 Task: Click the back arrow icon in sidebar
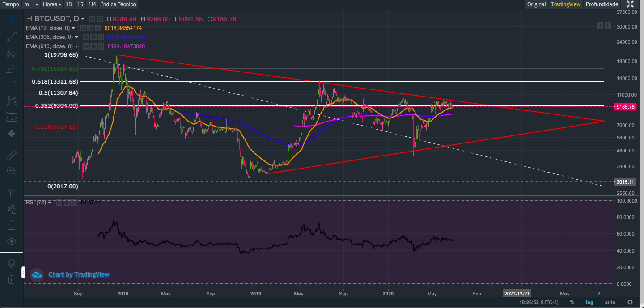pyautogui.click(x=12, y=133)
